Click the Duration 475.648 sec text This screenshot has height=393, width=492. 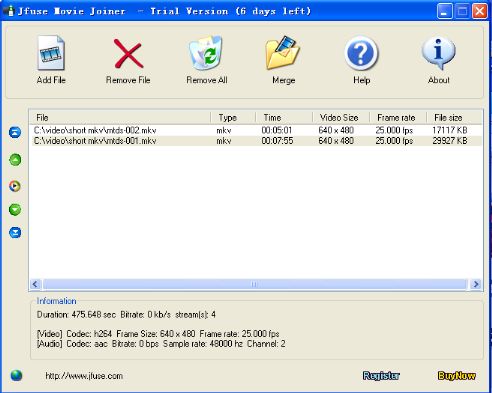pyautogui.click(x=76, y=315)
